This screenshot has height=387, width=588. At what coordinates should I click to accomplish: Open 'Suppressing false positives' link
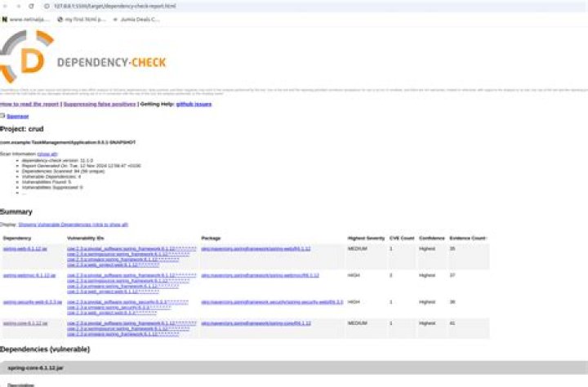[99, 105]
